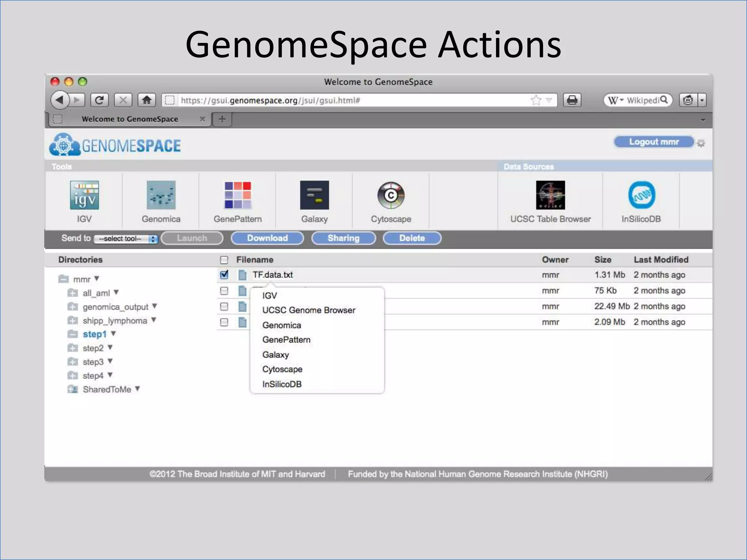This screenshot has width=747, height=560.
Task: Open the Galaxy tool icon
Action: (314, 195)
